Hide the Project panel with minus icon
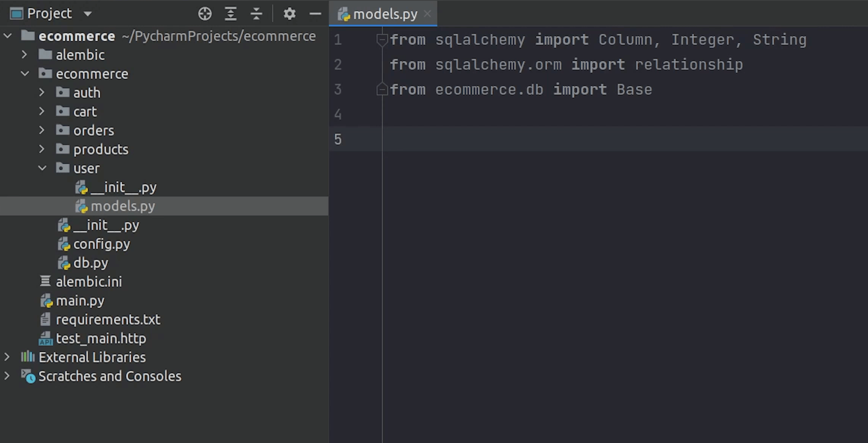Screen dimensions: 868x443 (315, 14)
